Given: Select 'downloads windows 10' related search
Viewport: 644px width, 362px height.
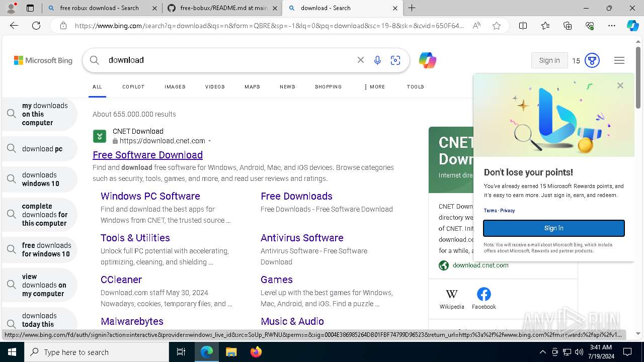Looking at the screenshot, I should 40,179.
